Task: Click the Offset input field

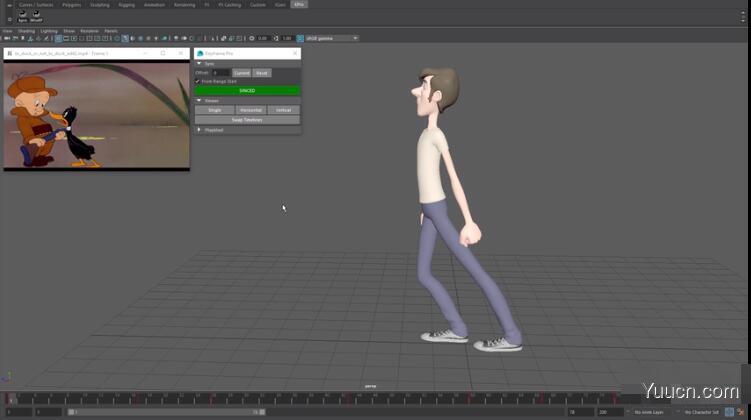Action: point(221,73)
